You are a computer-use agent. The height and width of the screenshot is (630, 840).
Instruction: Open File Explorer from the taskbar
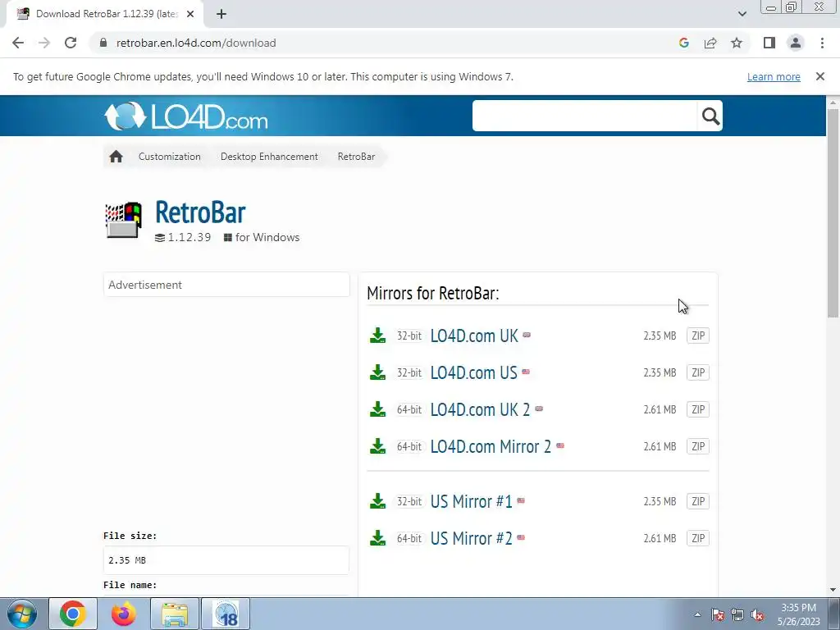pyautogui.click(x=175, y=614)
